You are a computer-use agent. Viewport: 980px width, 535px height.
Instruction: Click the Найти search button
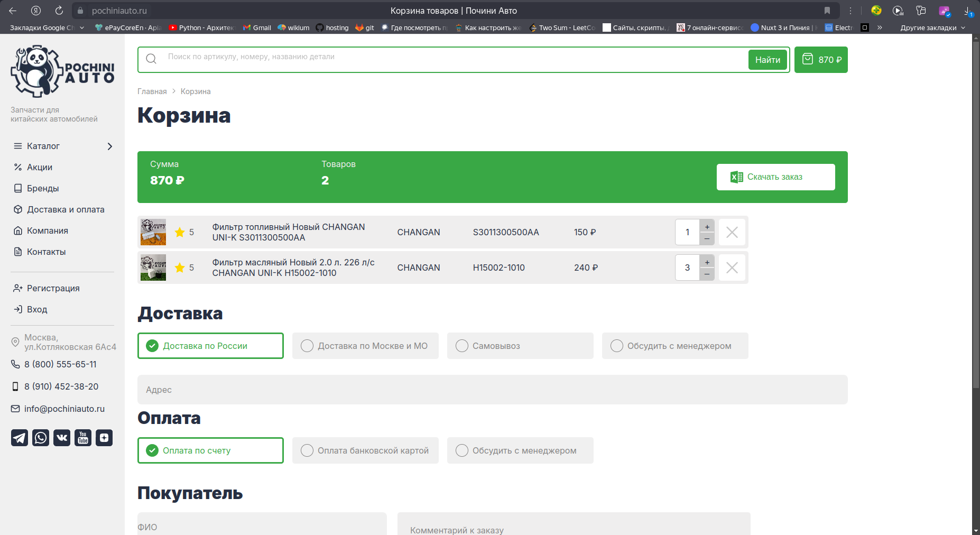[x=768, y=60]
